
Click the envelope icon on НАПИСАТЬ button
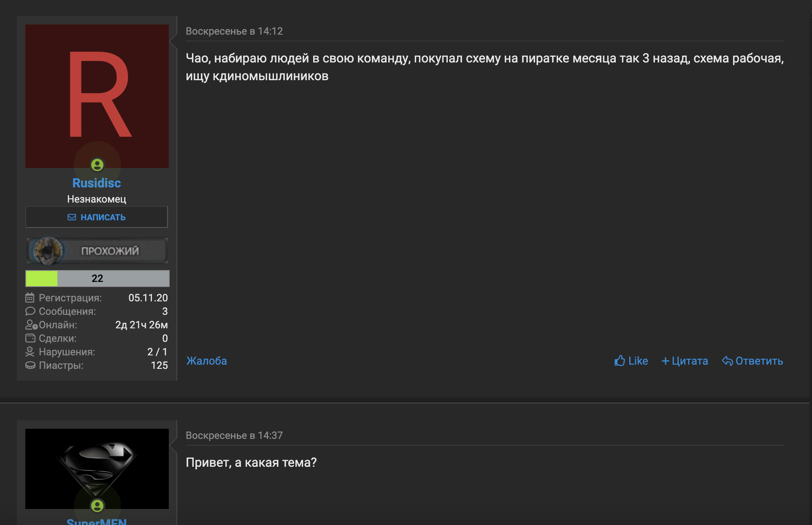click(x=72, y=217)
